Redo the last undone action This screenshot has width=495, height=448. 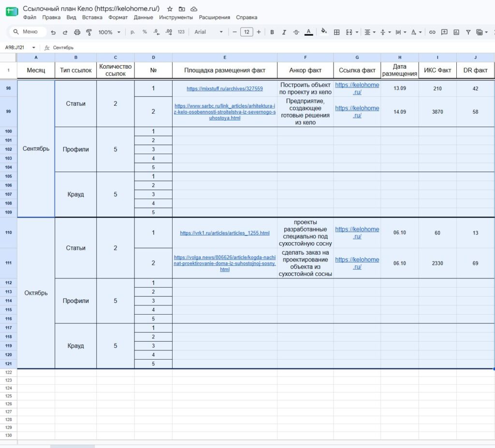tap(65, 32)
